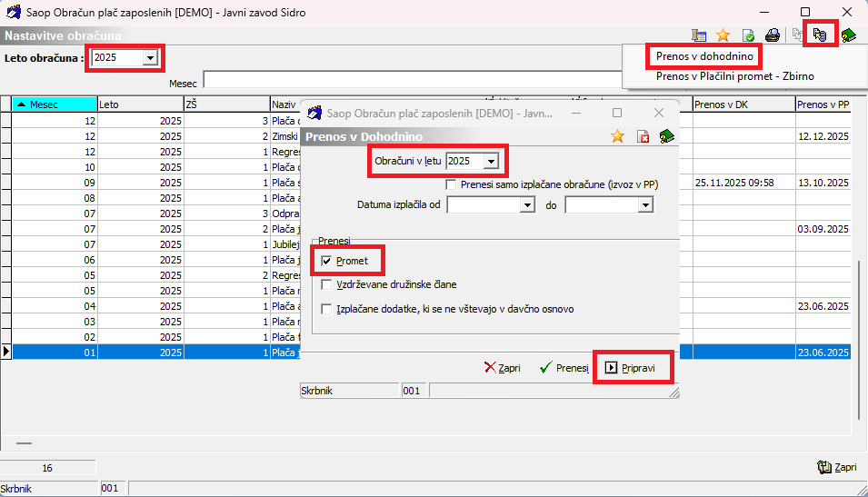Viewport: 868px width, 497px height.
Task: Click the Prenos v DK column header
Action: 744,104
